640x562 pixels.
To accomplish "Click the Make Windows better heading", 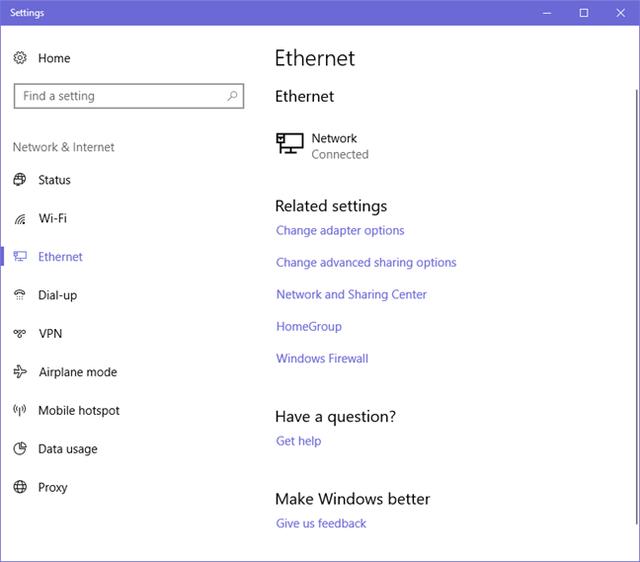I will (x=353, y=499).
